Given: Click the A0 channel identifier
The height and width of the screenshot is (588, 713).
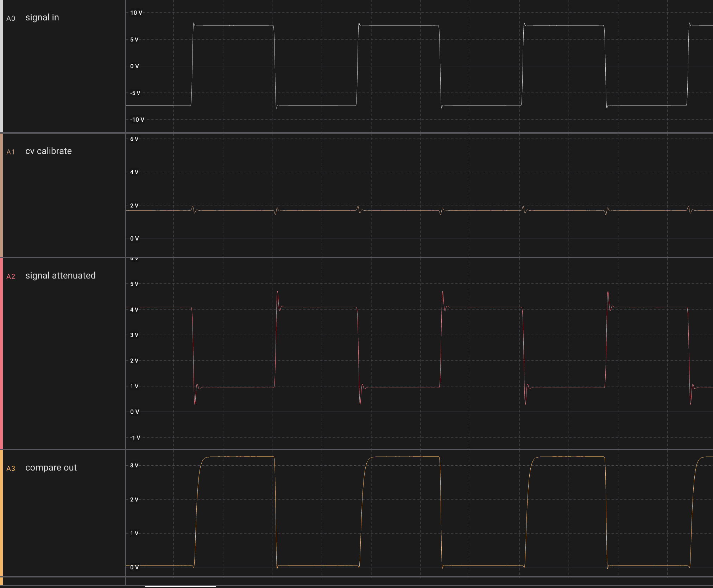Looking at the screenshot, I should pos(11,18).
